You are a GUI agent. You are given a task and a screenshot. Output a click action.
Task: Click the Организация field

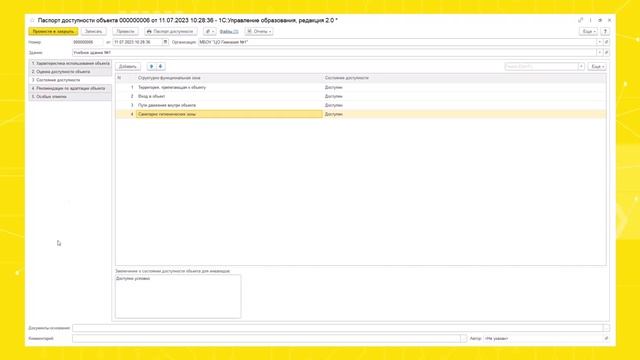click(x=398, y=42)
